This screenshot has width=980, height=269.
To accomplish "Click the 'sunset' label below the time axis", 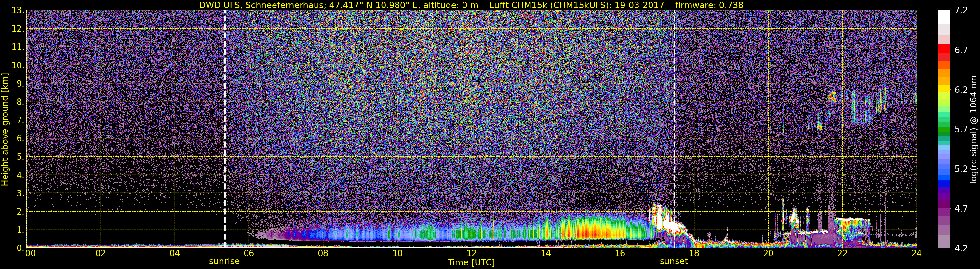I will click(x=674, y=262).
